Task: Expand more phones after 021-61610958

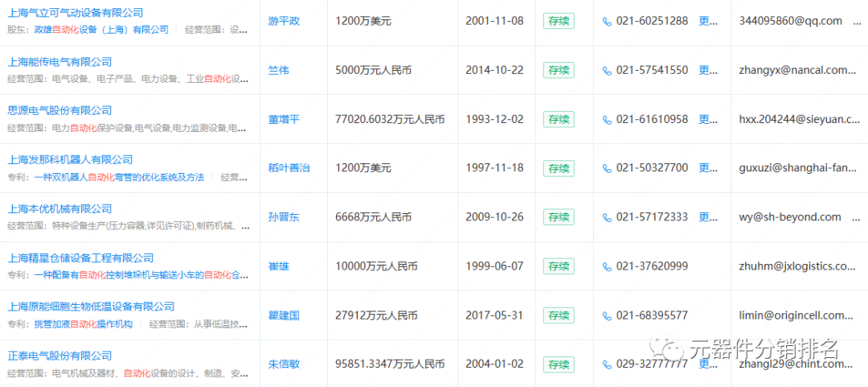Action: pyautogui.click(x=709, y=119)
